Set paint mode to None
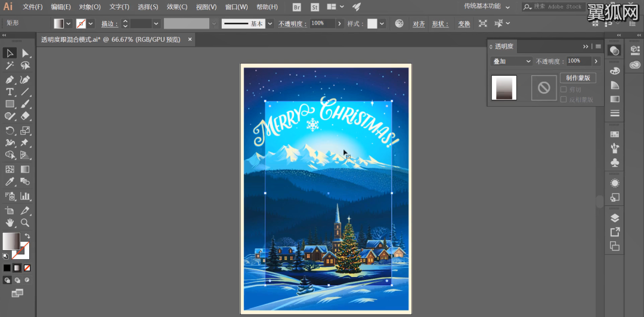Image resolution: width=644 pixels, height=317 pixels. 27,267
